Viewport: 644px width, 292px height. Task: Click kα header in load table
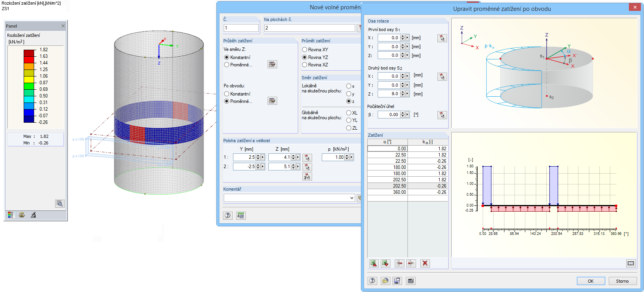428,142
